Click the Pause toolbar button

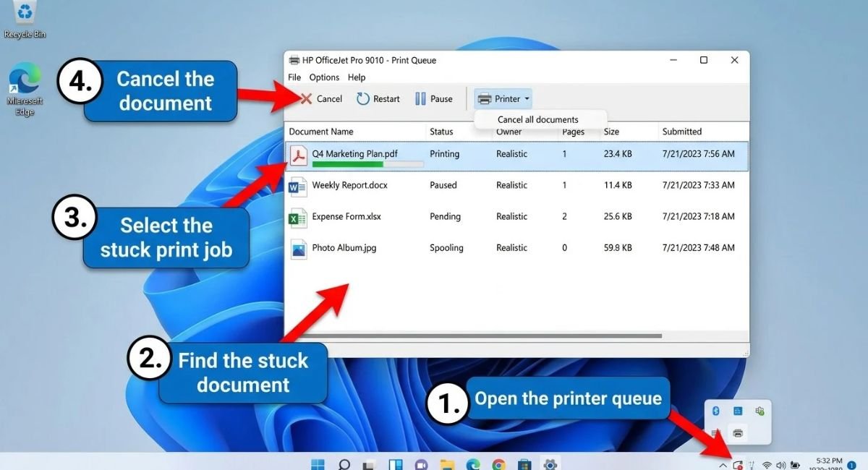tap(434, 99)
